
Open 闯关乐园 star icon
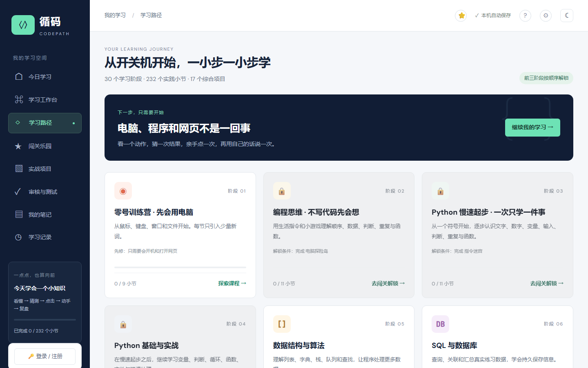pyautogui.click(x=18, y=146)
